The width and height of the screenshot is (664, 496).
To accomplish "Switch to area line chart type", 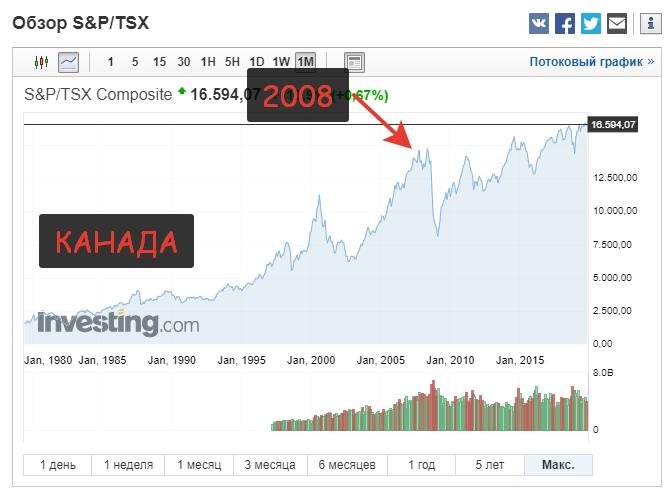I will click(69, 62).
